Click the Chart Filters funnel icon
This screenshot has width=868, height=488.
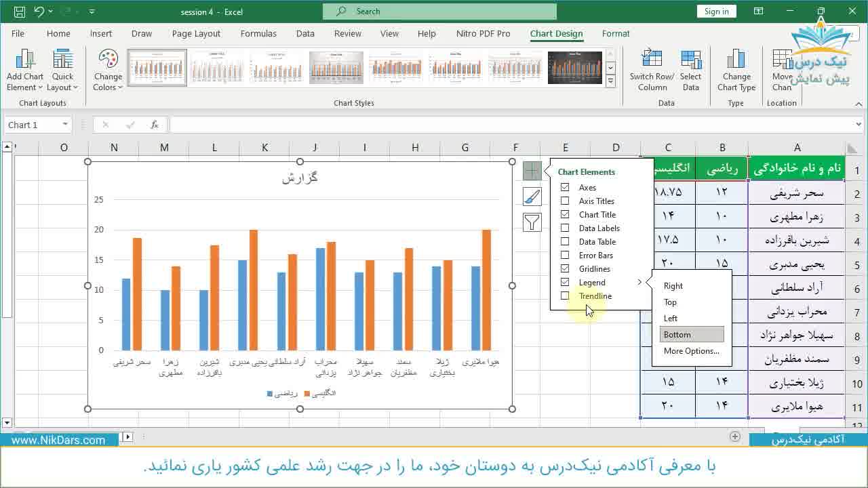tap(532, 222)
